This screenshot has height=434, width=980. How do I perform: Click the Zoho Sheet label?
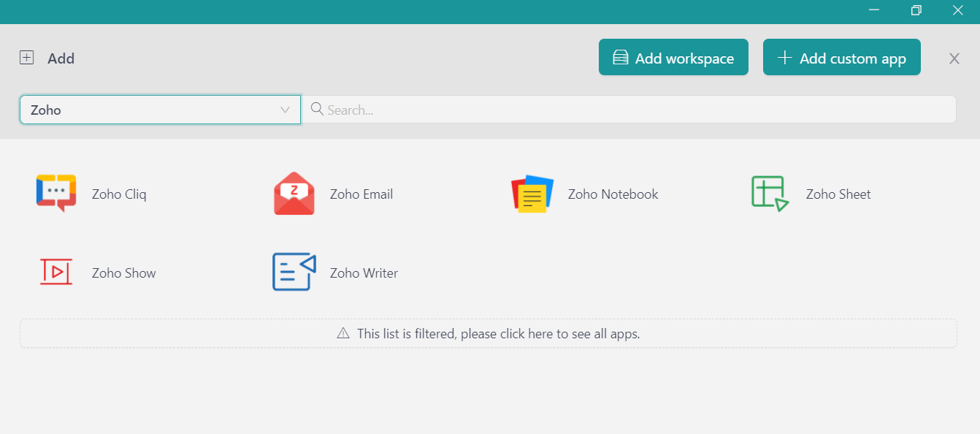(x=838, y=194)
